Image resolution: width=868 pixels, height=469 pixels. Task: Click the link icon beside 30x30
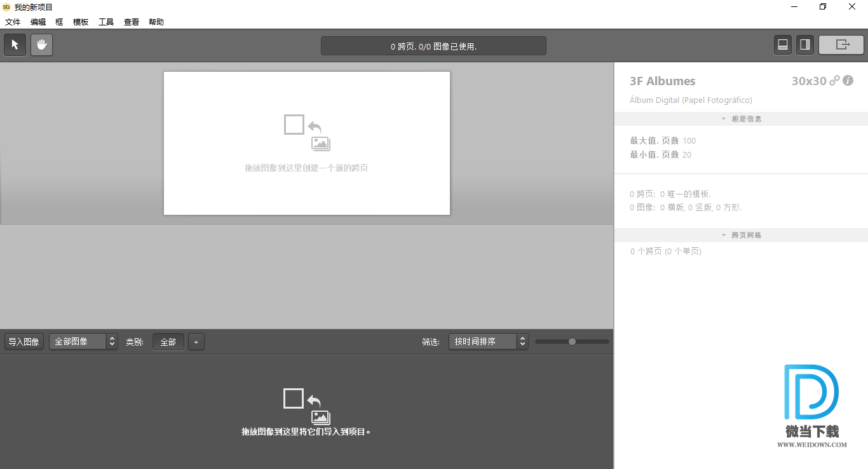834,81
